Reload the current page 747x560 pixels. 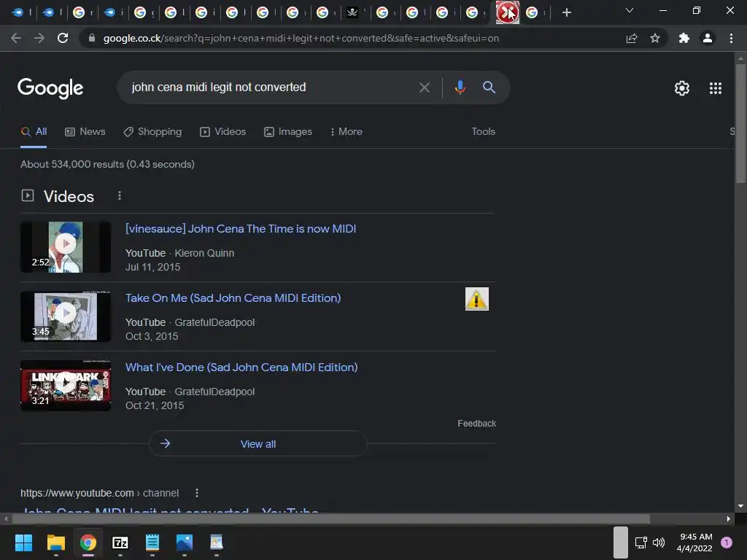(x=63, y=38)
